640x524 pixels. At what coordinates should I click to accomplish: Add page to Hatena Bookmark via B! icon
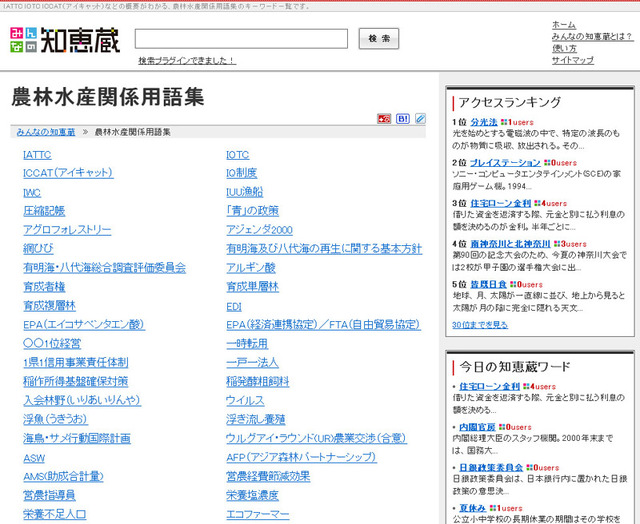[403, 119]
